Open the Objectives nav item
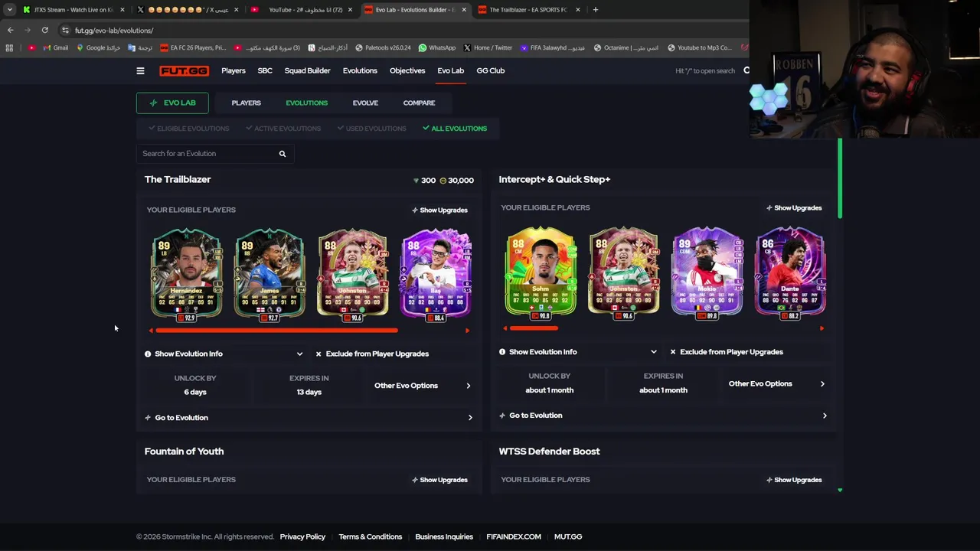 407,70
